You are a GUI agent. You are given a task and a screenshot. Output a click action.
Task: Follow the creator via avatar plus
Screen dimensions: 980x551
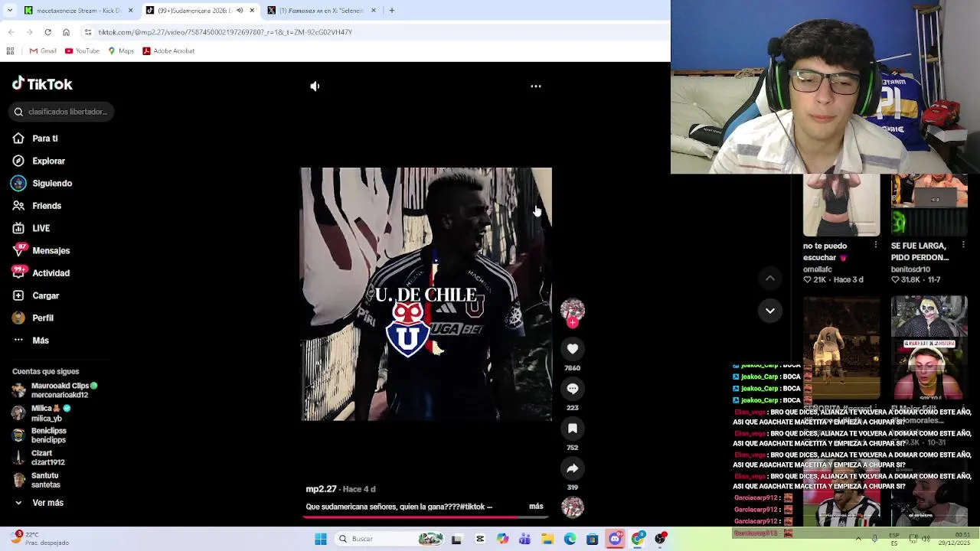coord(573,323)
